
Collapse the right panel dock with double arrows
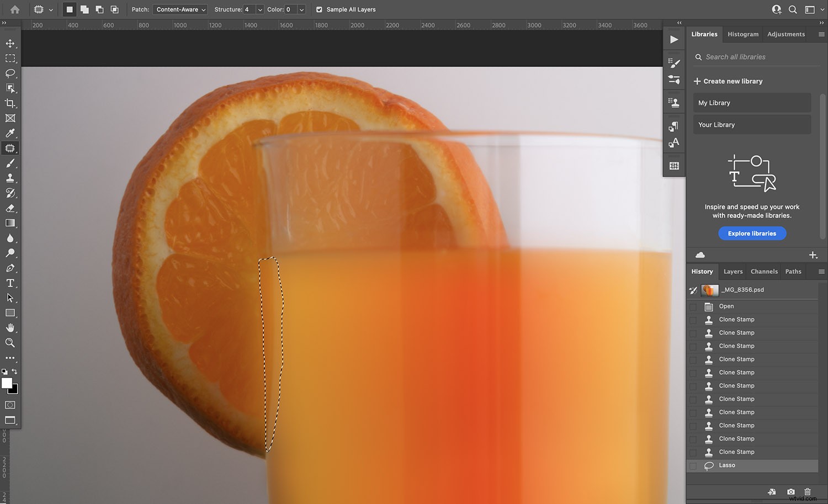[x=678, y=23]
